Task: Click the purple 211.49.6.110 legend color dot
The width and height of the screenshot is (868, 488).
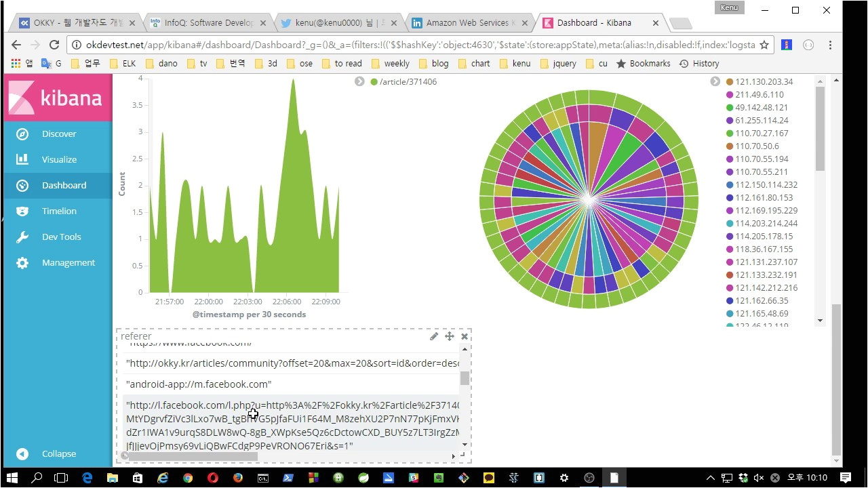Action: tap(730, 95)
